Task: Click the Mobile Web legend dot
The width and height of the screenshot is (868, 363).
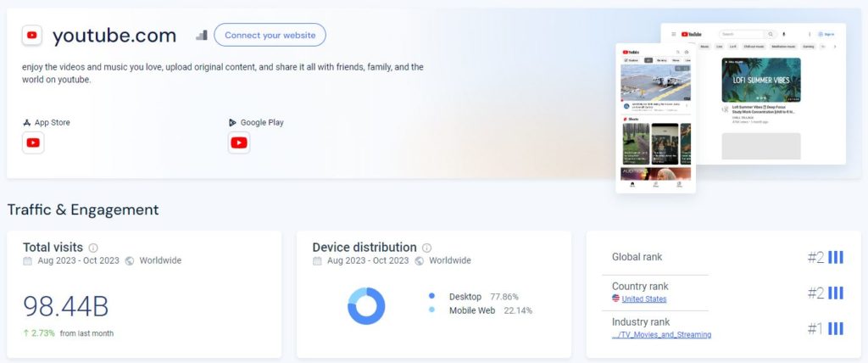Action: [431, 310]
